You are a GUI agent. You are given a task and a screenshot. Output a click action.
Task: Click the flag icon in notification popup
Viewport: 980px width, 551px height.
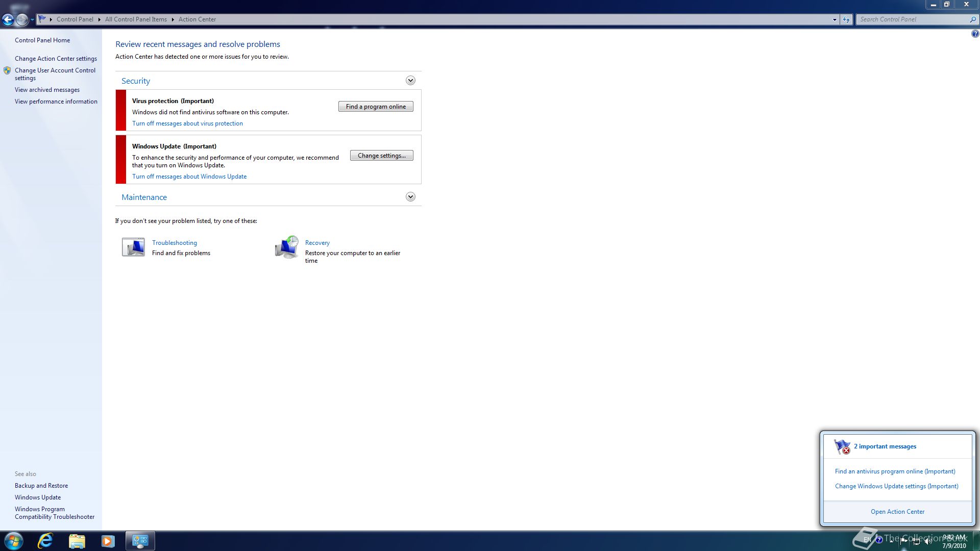842,446
